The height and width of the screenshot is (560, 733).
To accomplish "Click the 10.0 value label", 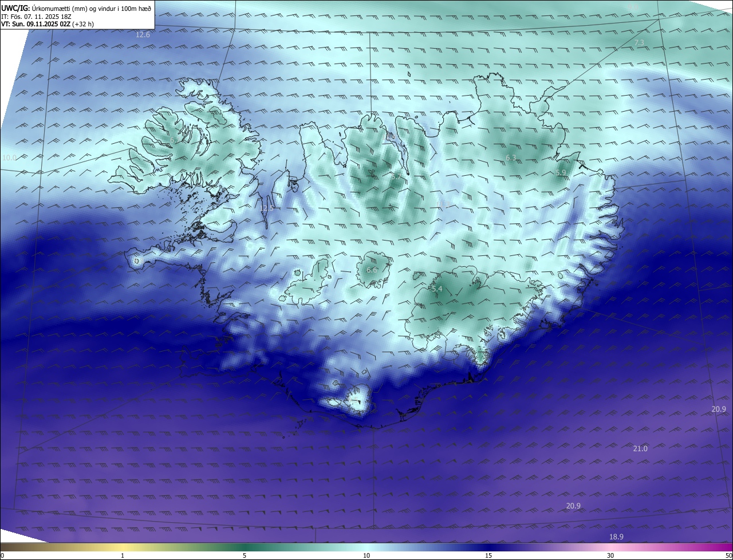I will 9,157.
